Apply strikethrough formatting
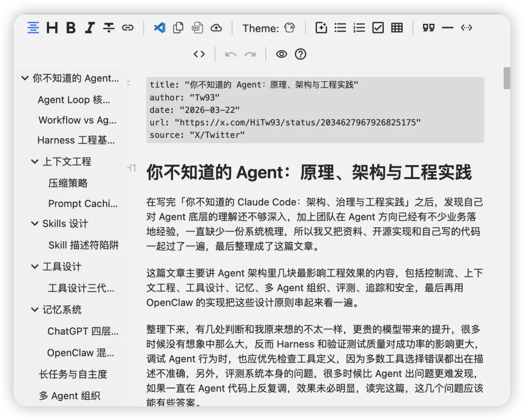This screenshot has height=420, width=524. (109, 28)
